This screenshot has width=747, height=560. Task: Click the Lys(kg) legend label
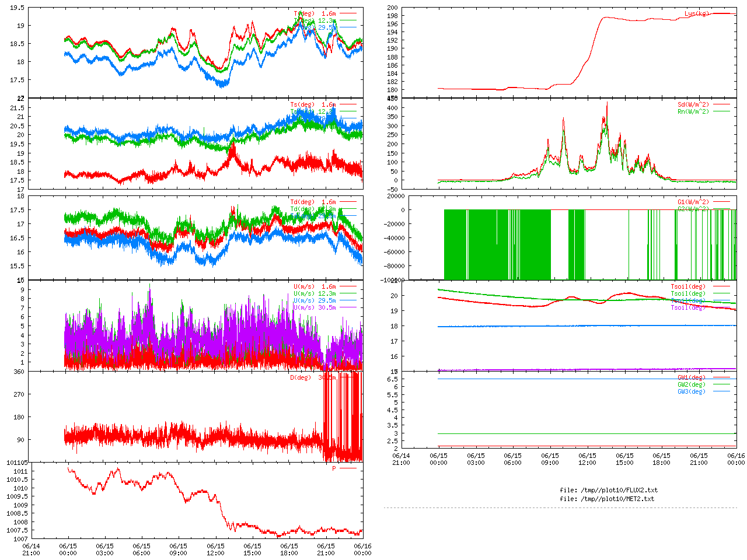click(x=696, y=13)
